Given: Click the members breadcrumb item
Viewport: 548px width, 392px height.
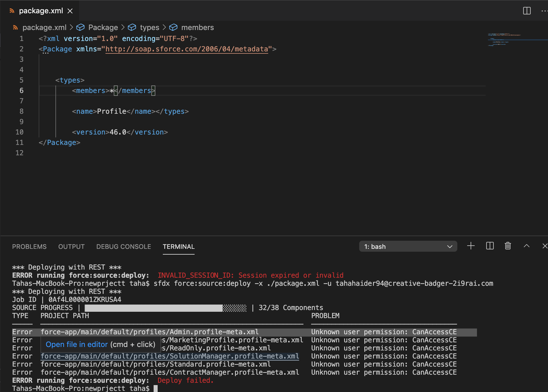Looking at the screenshot, I should point(197,27).
